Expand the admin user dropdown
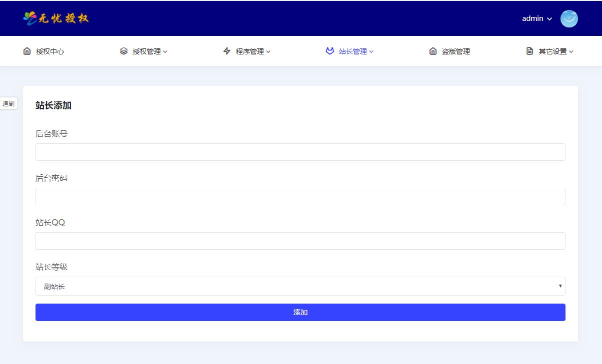Screen dimensions: 602x364 [x=537, y=18]
